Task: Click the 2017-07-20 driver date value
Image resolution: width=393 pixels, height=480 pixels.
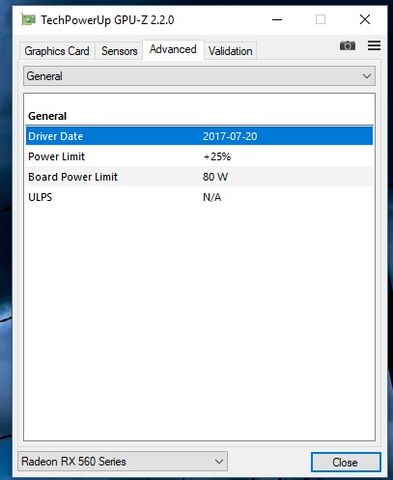Action: tap(230, 136)
